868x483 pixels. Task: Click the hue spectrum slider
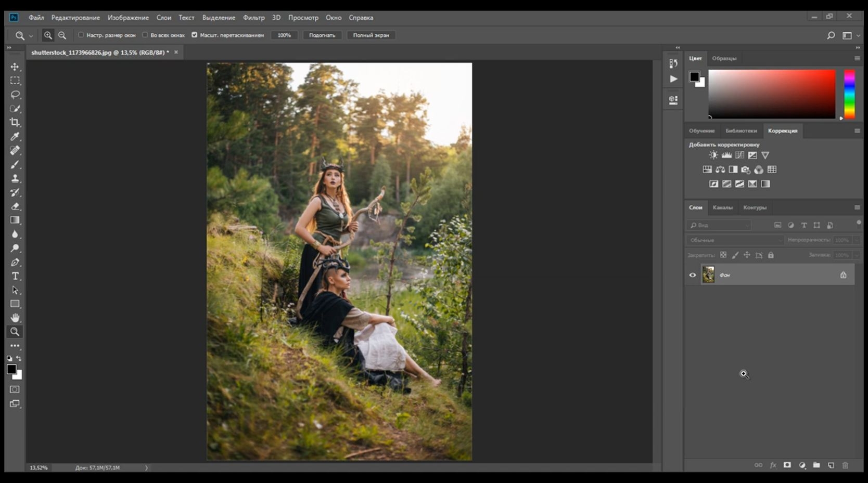(x=849, y=94)
